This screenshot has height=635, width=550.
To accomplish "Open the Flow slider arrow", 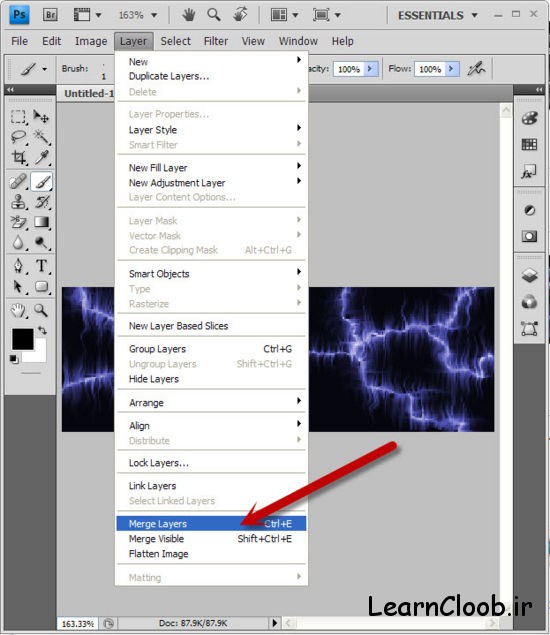I will (x=452, y=69).
